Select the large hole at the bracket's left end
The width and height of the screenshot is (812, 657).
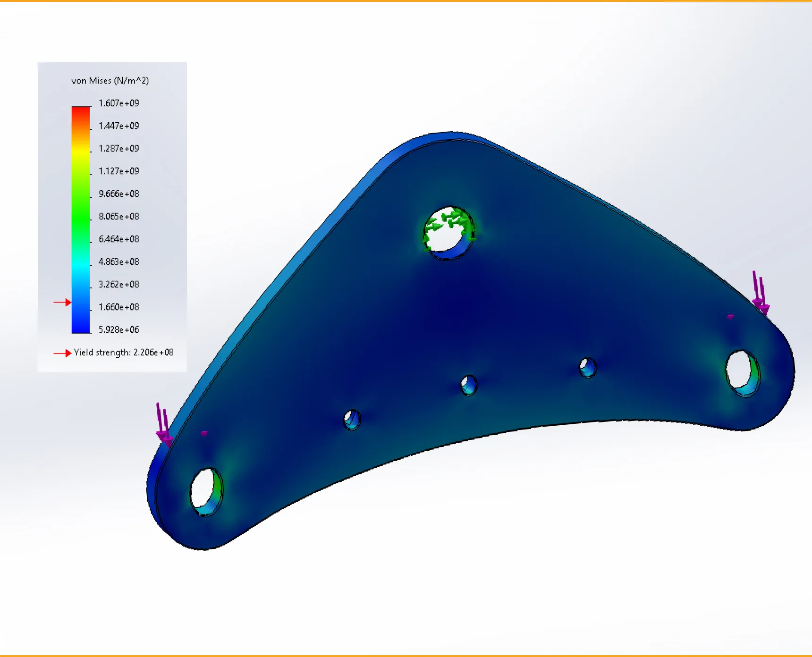point(206,492)
